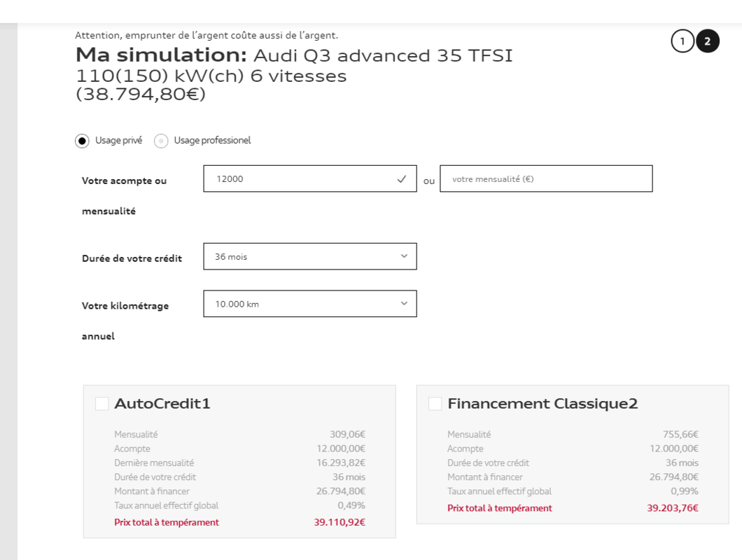Click the AutoCredit1 card title

(162, 404)
